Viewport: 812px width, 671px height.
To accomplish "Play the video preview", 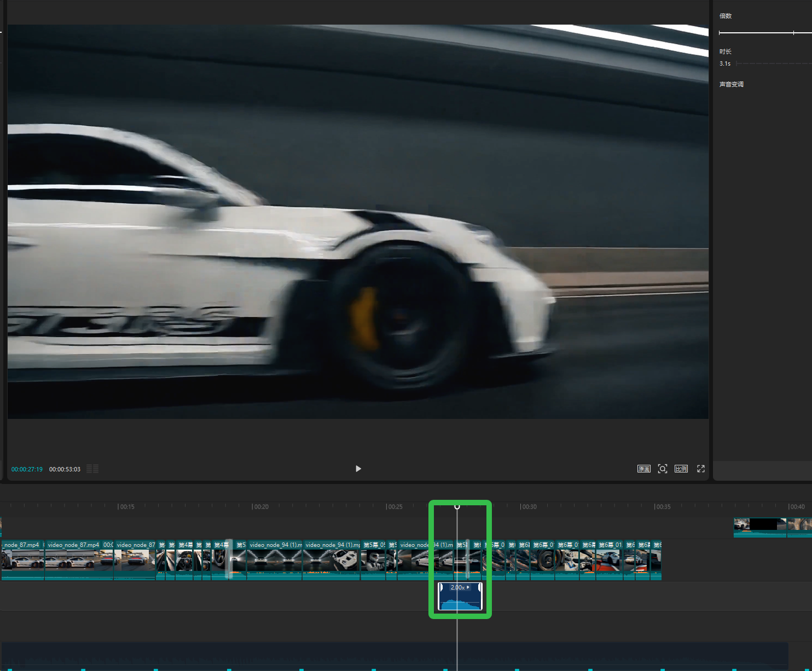I will pos(358,469).
